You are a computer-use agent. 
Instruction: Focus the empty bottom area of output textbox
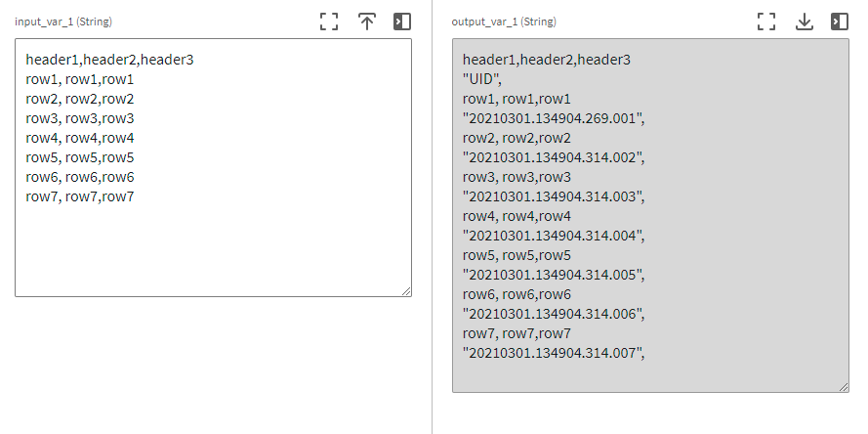650,377
